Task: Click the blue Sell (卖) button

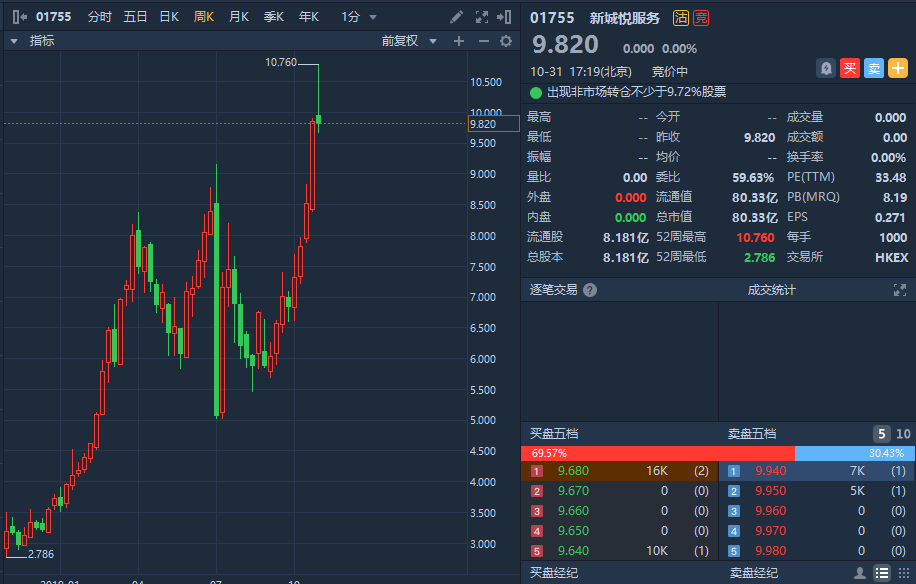Action: tap(873, 68)
